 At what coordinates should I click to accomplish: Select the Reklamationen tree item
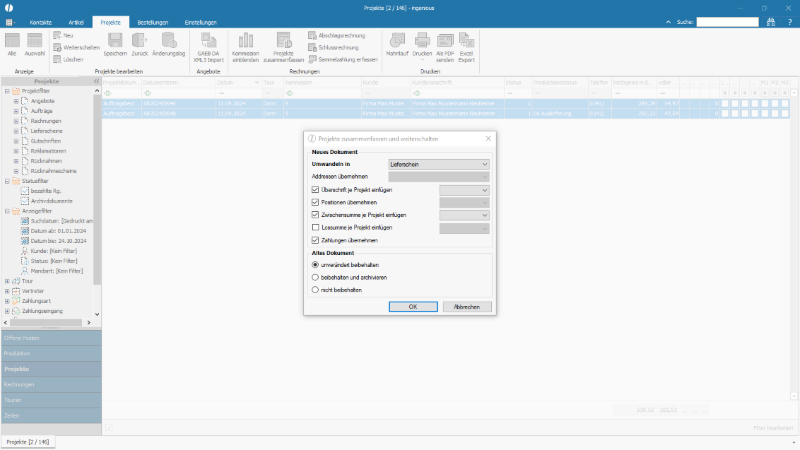(48, 151)
